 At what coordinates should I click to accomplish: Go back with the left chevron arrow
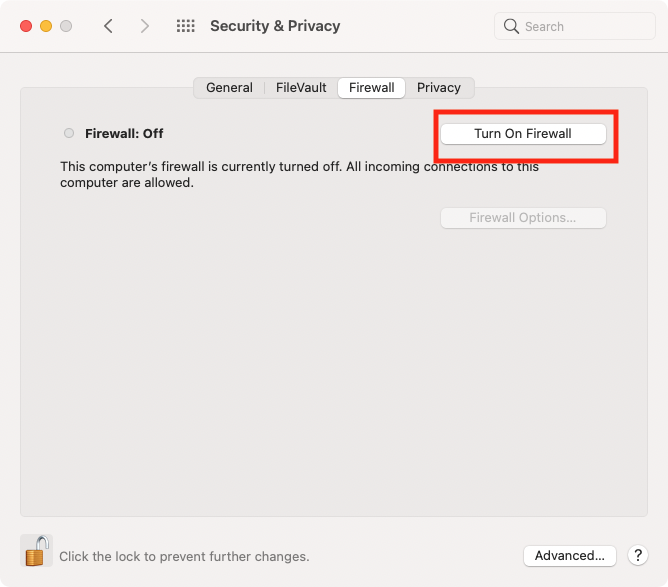click(x=109, y=26)
